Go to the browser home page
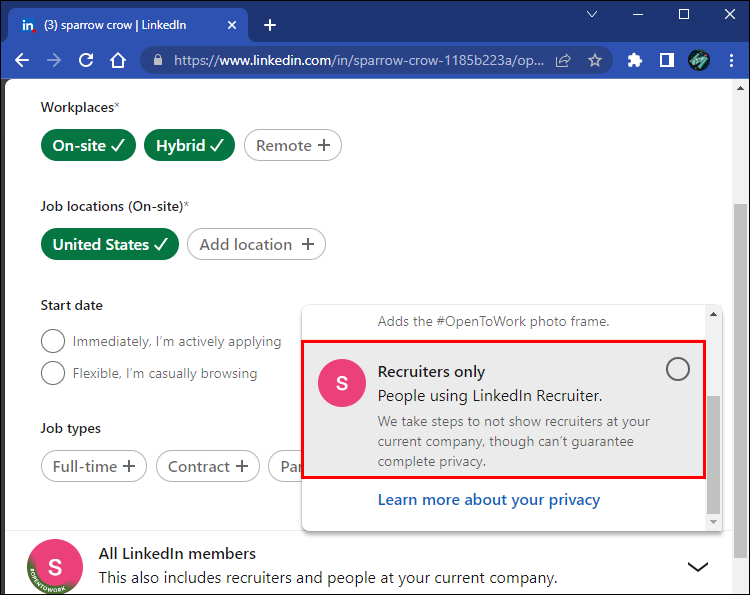Image resolution: width=750 pixels, height=595 pixels. [118, 60]
